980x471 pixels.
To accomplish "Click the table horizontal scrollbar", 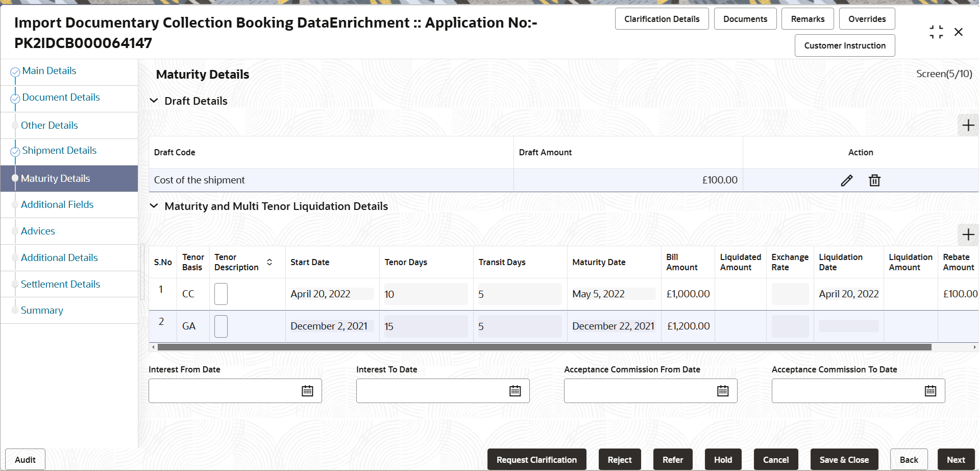I will [x=545, y=347].
